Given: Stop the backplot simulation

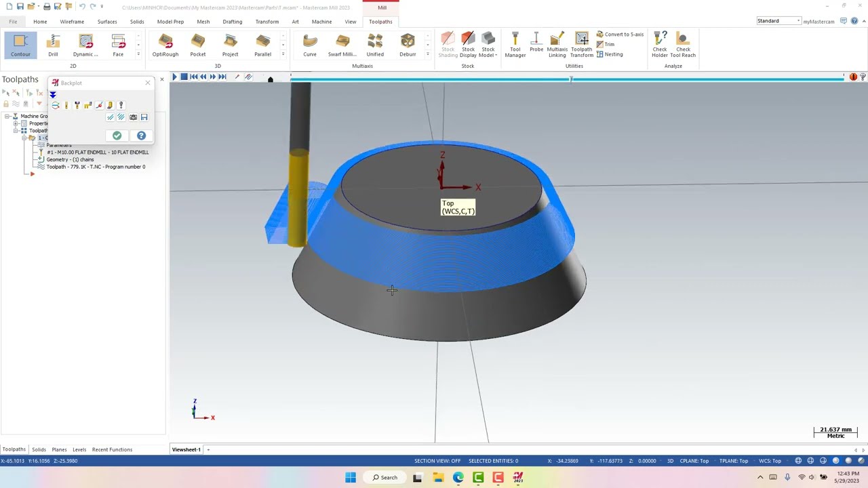Looking at the screenshot, I should pos(184,77).
